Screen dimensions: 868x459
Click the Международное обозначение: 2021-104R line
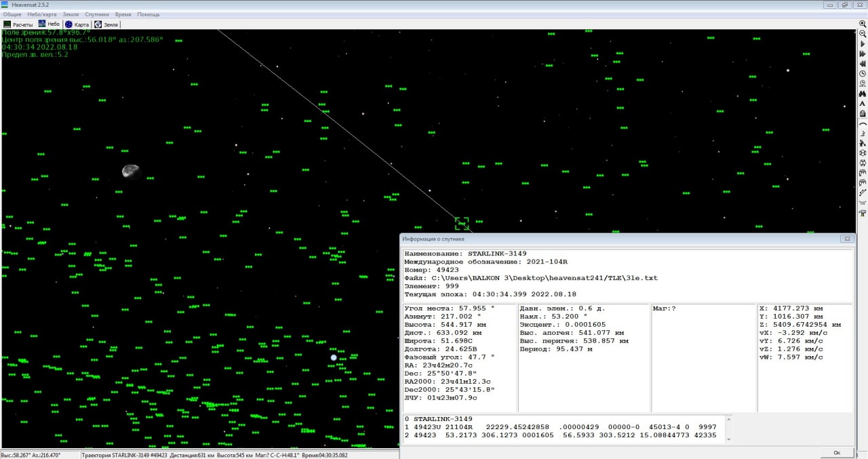(486, 262)
